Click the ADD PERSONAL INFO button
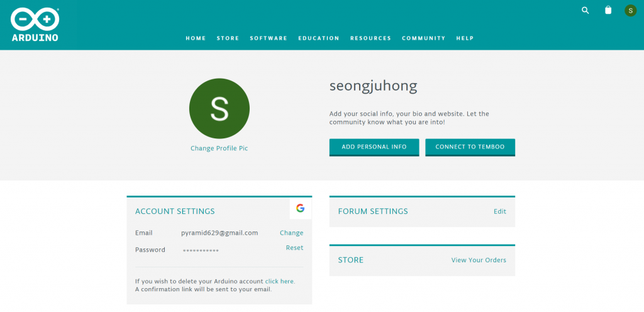 (374, 147)
